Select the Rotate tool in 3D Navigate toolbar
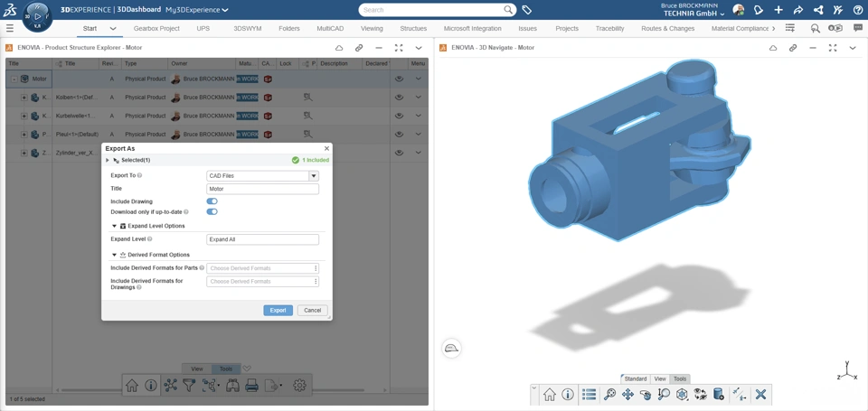This screenshot has height=411, width=868. click(x=646, y=395)
